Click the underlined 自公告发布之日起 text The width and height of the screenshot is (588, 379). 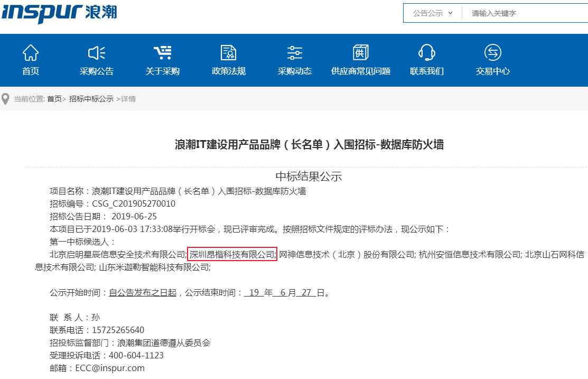[143, 293]
